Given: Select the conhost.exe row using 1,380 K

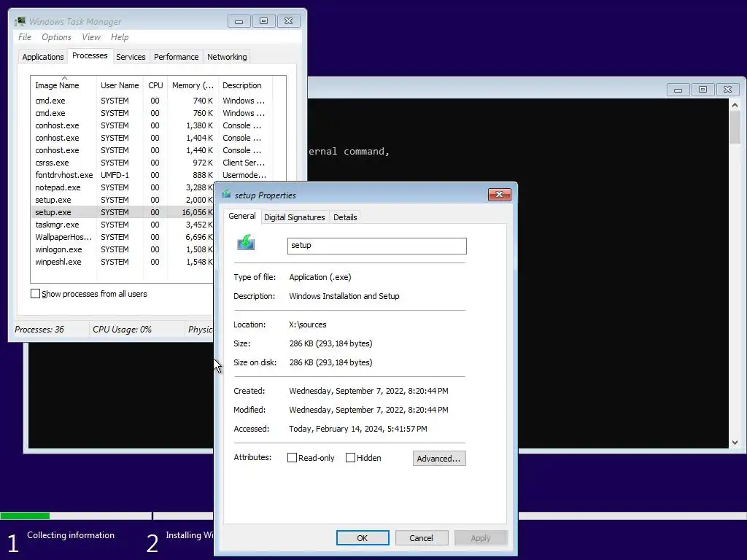Looking at the screenshot, I should click(x=151, y=125).
